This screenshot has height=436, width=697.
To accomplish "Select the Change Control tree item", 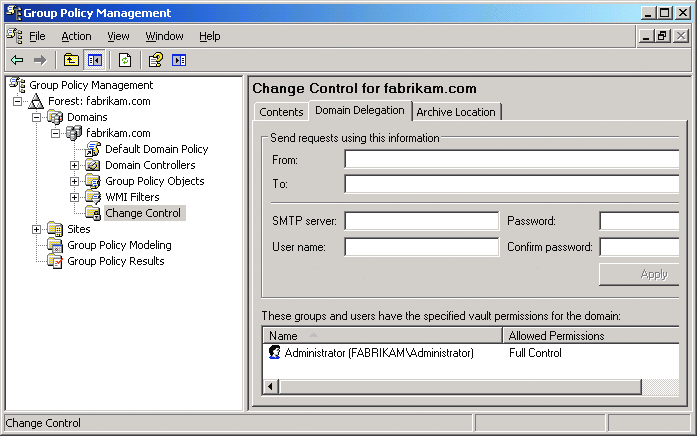I will coord(143,213).
